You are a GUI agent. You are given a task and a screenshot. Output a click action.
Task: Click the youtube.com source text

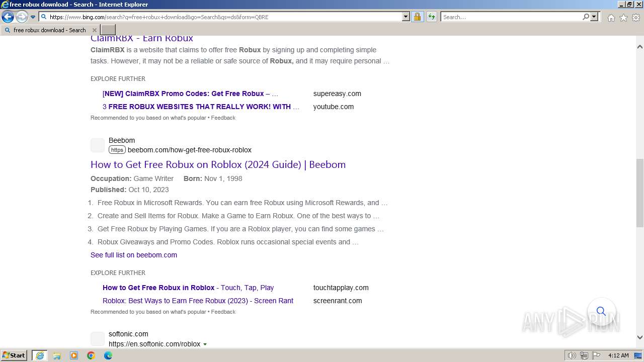tap(334, 107)
